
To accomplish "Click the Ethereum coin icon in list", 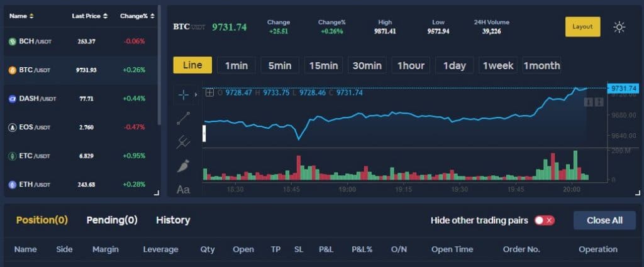I will point(13,185).
